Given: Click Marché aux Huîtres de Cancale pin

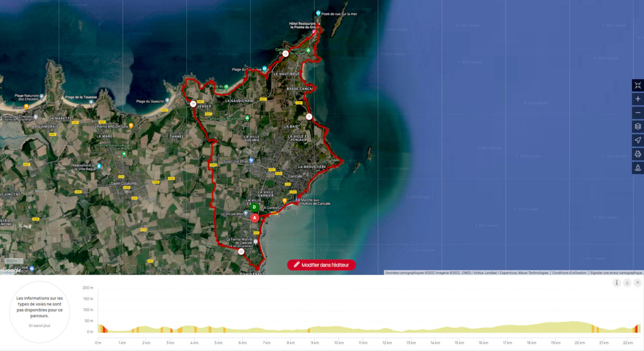Looking at the screenshot, I should [298, 200].
